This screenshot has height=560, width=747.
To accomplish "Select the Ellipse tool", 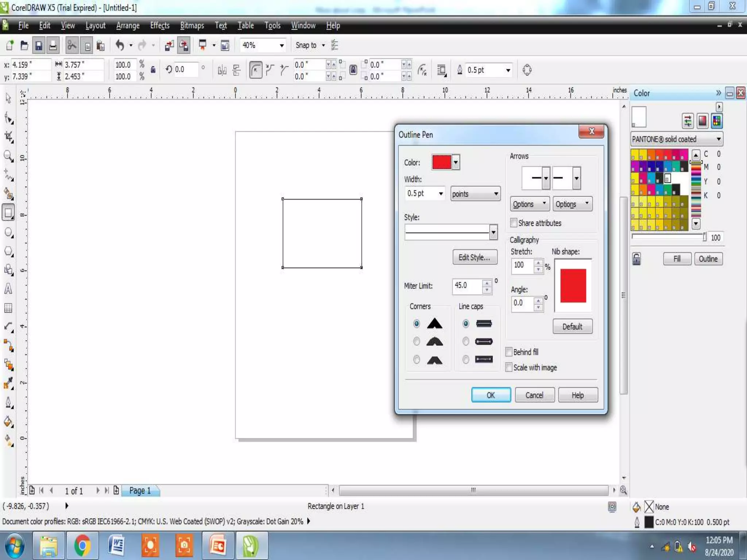I will (x=8, y=233).
